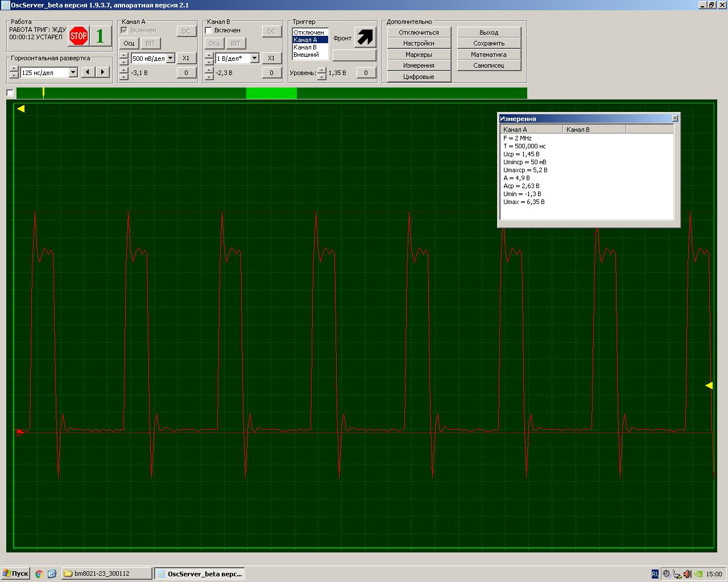Open Chrome from the taskbar quick launch
The width and height of the screenshot is (728, 582).
pos(39,573)
